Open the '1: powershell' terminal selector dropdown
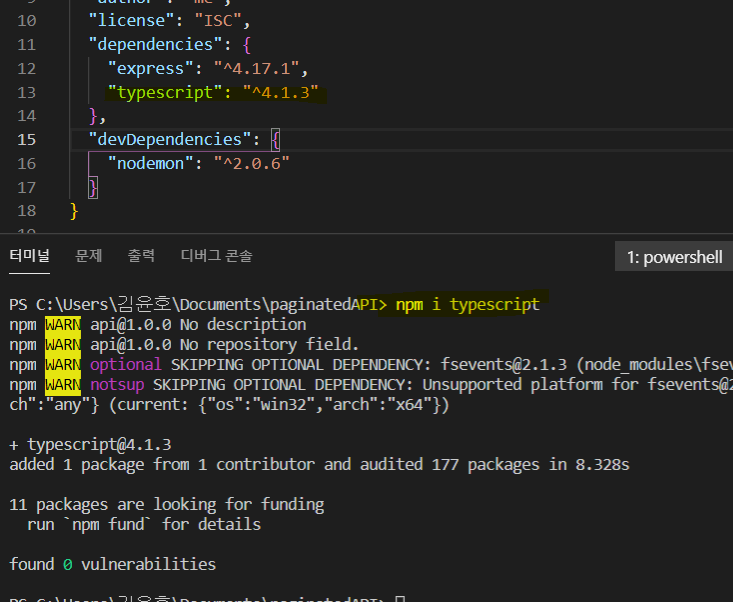Screen dimensions: 733x602 [674, 257]
